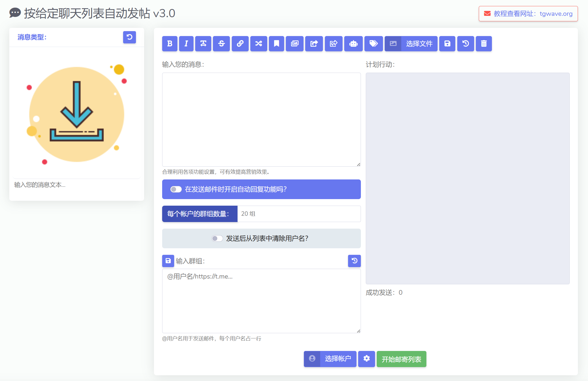The width and height of the screenshot is (588, 381).
Task: Click green 开始邮寄列表 start button
Action: (401, 359)
